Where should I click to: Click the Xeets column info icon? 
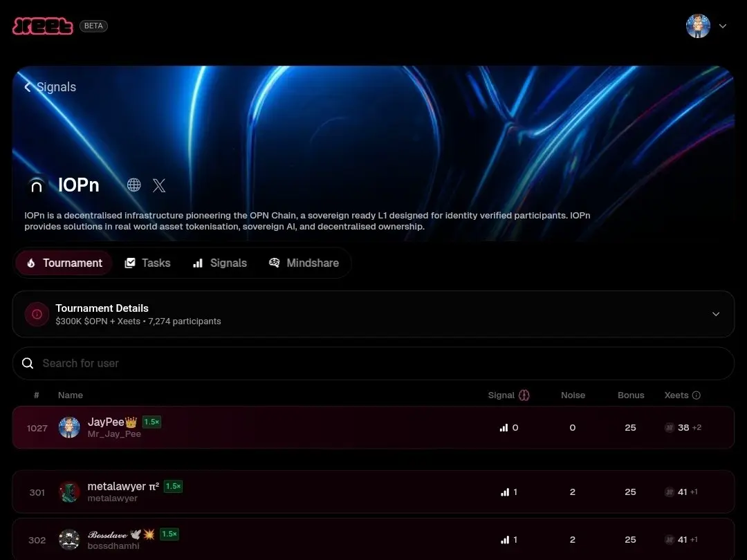696,395
